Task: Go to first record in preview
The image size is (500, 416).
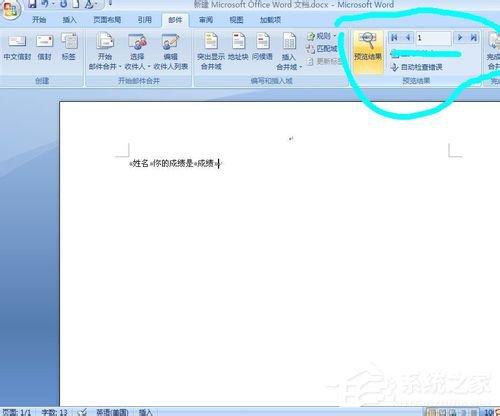Action: [x=394, y=38]
